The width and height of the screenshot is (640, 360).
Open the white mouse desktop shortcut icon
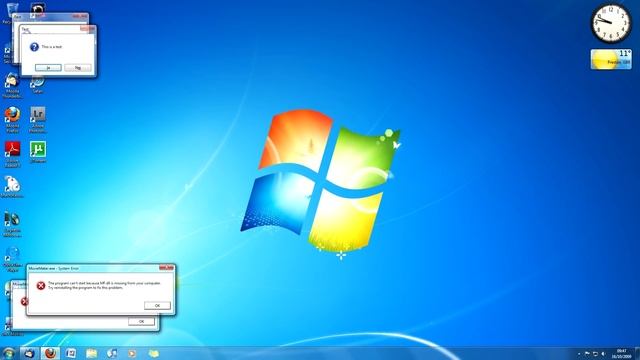coord(12,187)
